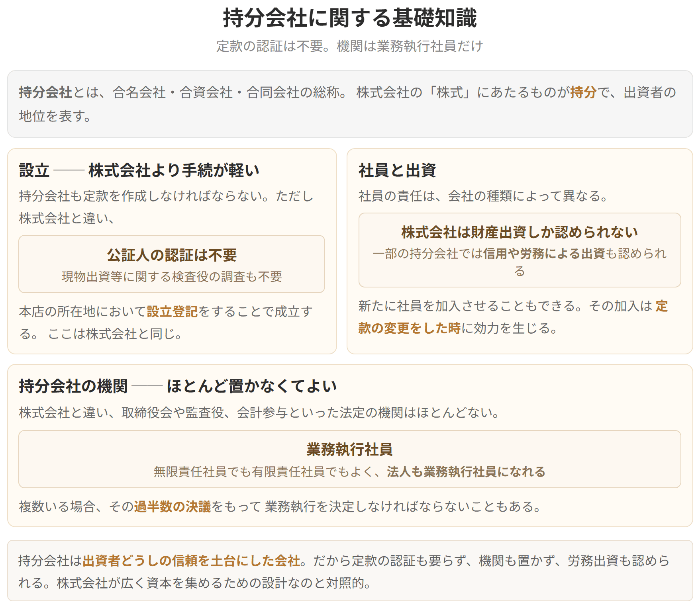Click the highlighted term 設立登記
The height and width of the screenshot is (608, 700).
(172, 311)
